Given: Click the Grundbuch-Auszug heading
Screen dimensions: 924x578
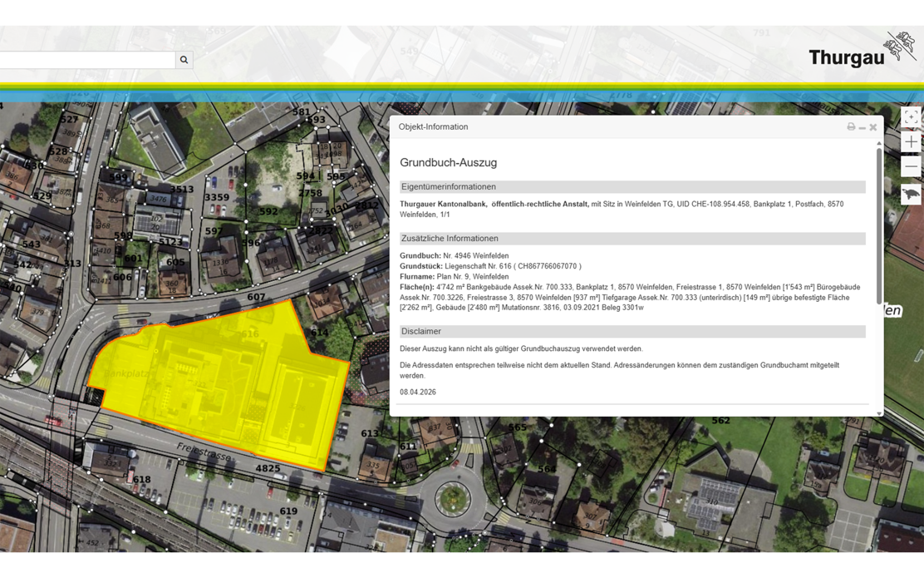Looking at the screenshot, I should [449, 162].
